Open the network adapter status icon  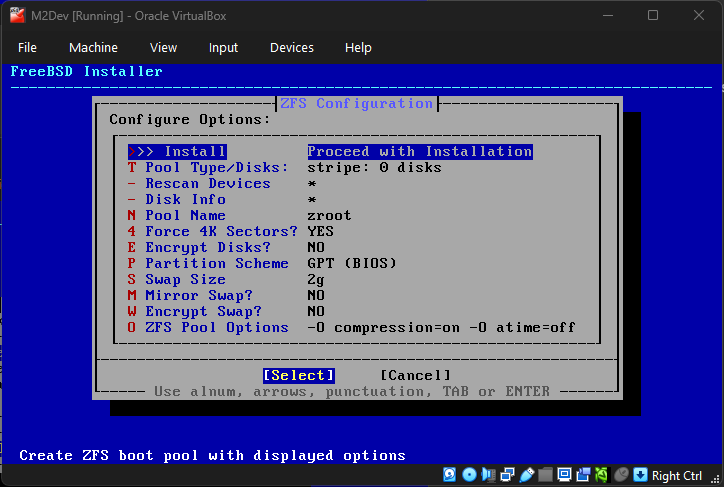click(507, 475)
